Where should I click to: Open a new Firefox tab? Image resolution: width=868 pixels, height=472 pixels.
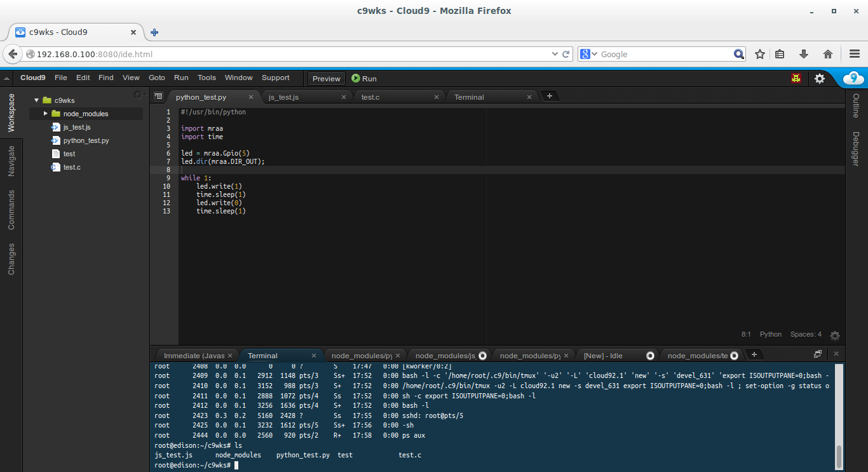tap(154, 32)
